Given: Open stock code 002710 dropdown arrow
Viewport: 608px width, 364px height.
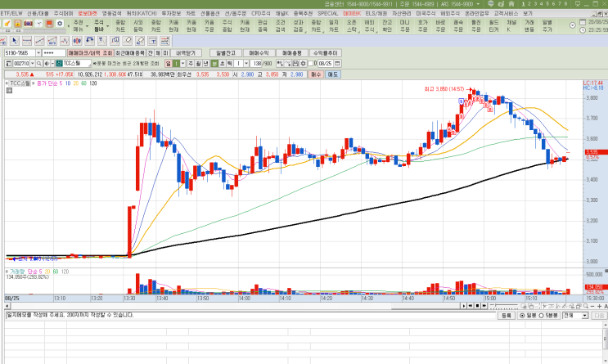Looking at the screenshot, I should pos(33,64).
